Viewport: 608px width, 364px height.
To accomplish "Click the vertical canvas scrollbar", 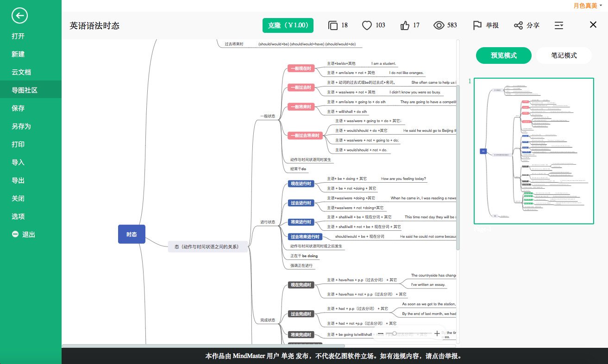I will (x=458, y=167).
